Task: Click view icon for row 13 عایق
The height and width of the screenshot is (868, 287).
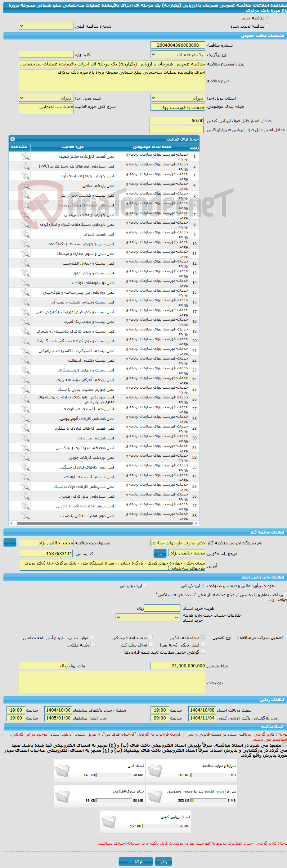Action: (25, 273)
